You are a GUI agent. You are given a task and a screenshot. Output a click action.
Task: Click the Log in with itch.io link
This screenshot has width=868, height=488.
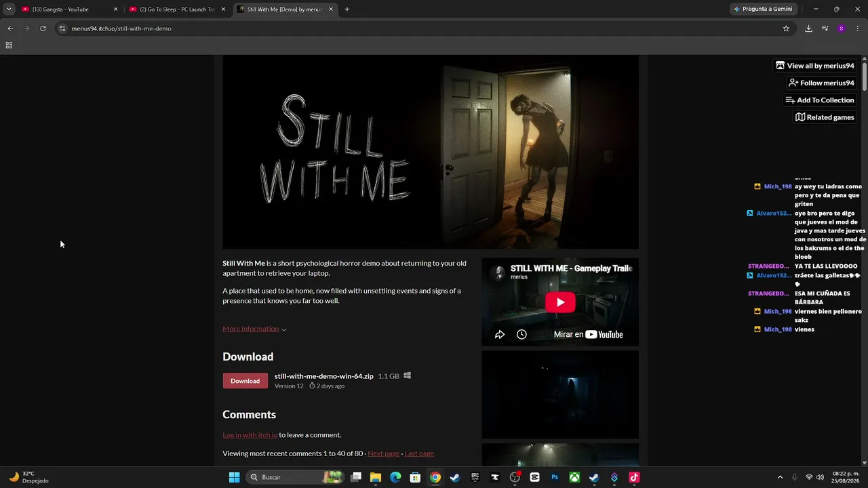pos(250,435)
